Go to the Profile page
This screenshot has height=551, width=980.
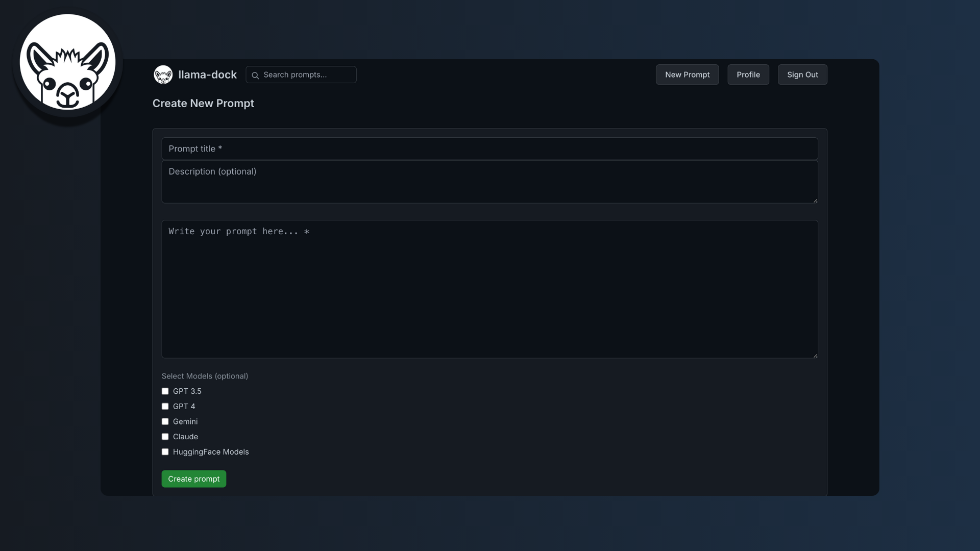point(748,74)
